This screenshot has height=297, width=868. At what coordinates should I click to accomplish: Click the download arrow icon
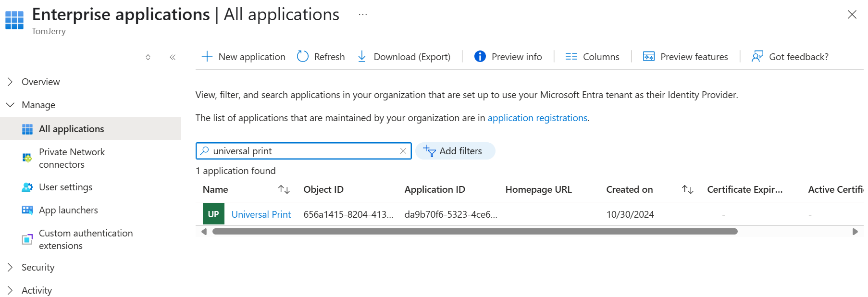pos(362,57)
